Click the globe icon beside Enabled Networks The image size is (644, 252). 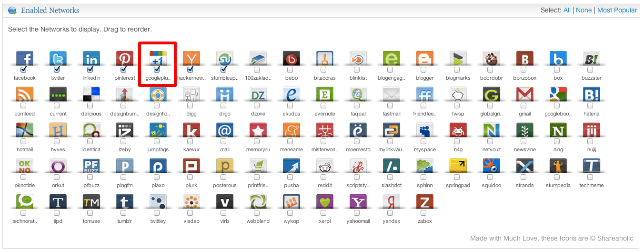click(12, 10)
